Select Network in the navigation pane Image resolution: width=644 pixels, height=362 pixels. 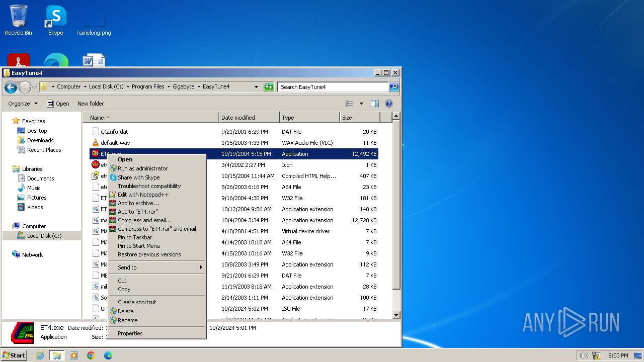32,255
